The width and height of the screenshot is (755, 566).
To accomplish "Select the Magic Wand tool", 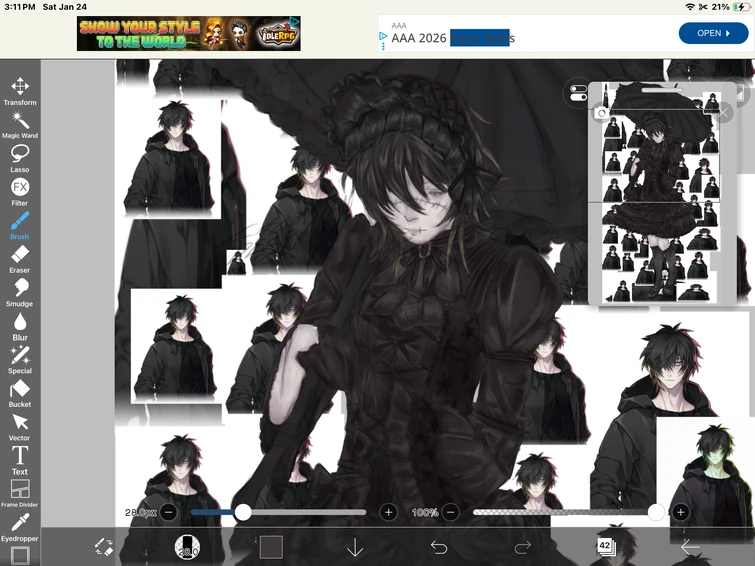I will pyautogui.click(x=20, y=125).
